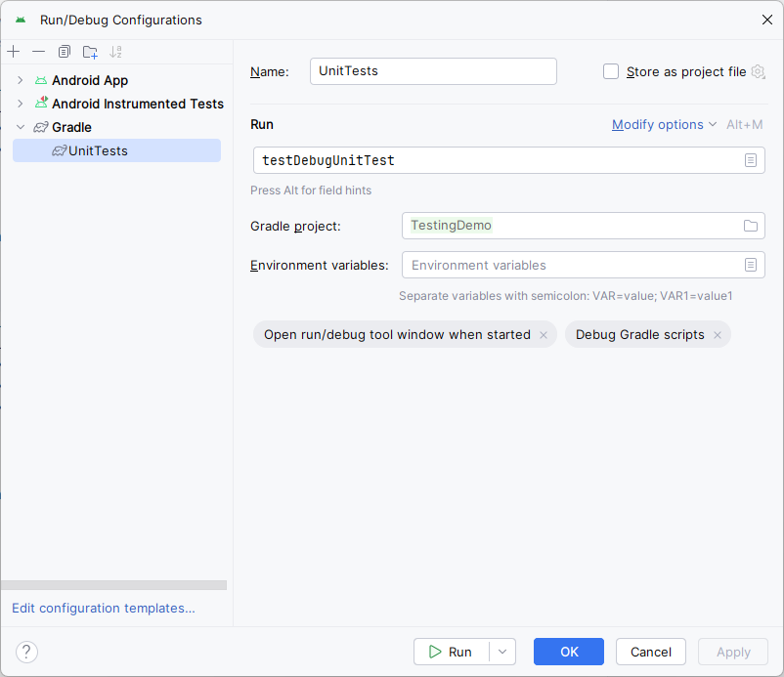Image resolution: width=784 pixels, height=677 pixels.
Task: Select the UnitTests configuration in the sidebar
Action: pos(98,150)
